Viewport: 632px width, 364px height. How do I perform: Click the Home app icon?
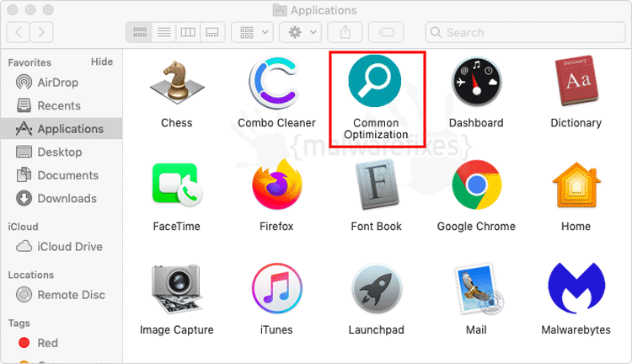coord(576,185)
